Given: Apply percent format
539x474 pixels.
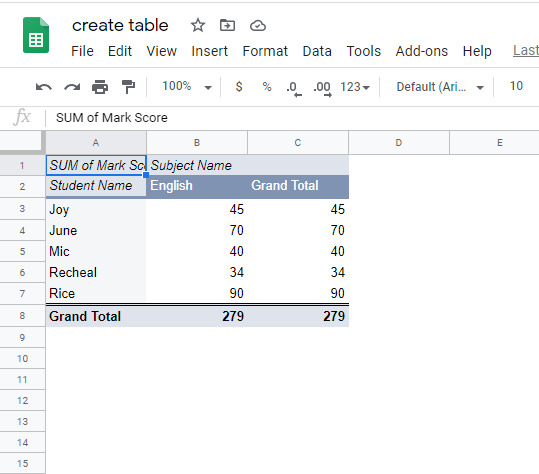Looking at the screenshot, I should point(267,87).
